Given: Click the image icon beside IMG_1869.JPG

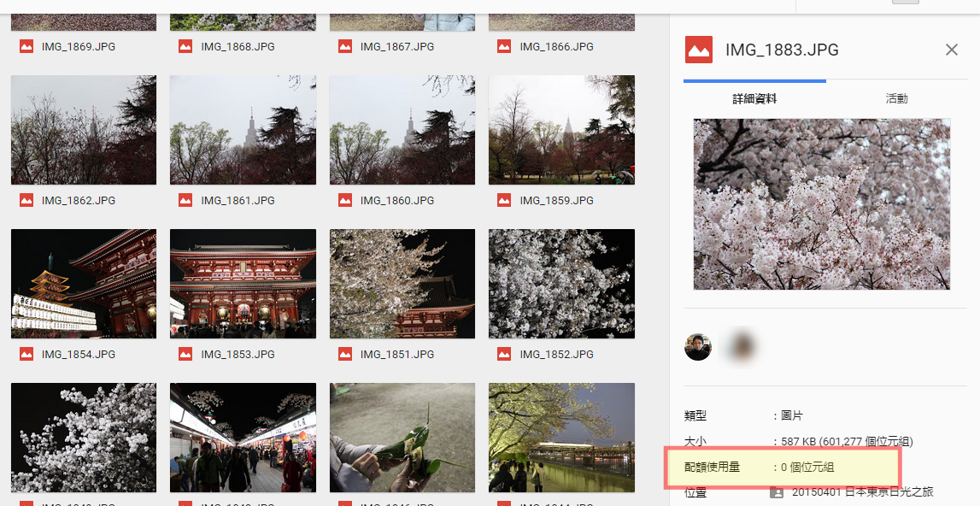Looking at the screenshot, I should pos(26,46).
